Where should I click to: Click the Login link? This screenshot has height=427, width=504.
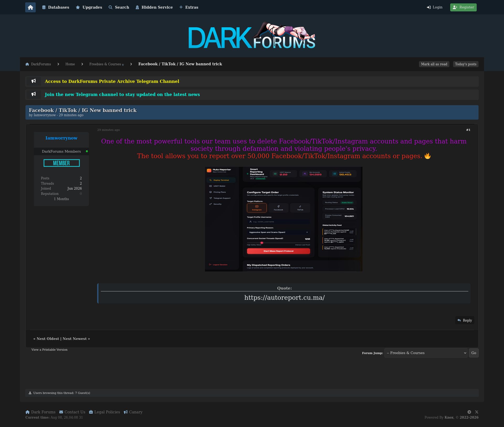click(435, 7)
